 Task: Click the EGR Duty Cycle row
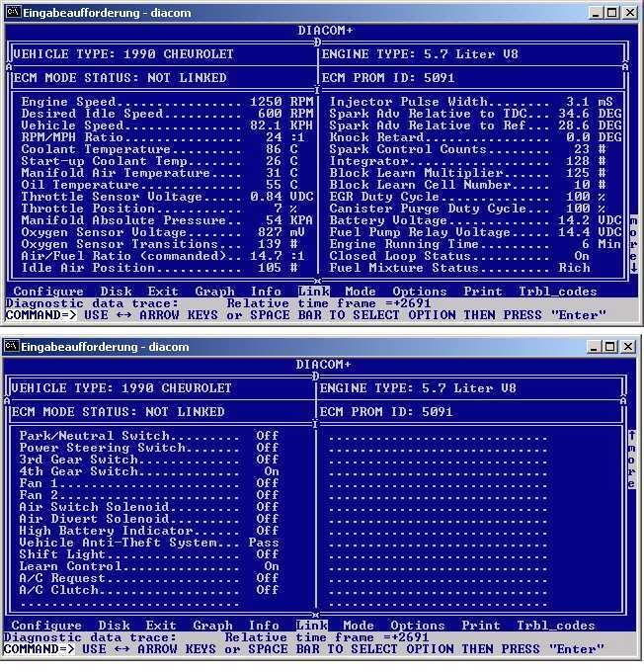tap(467, 197)
